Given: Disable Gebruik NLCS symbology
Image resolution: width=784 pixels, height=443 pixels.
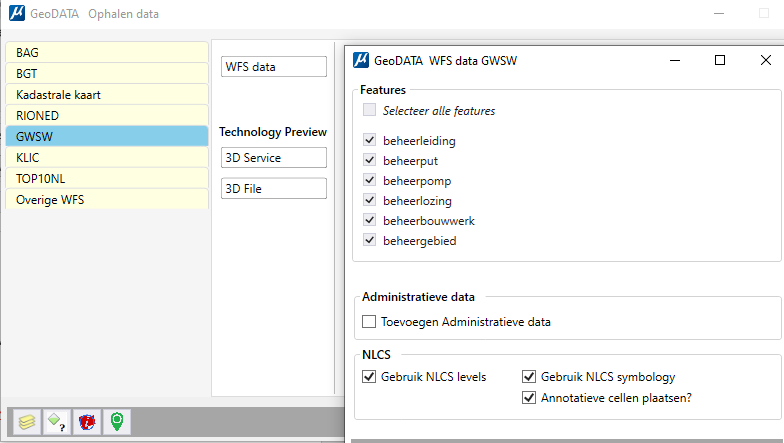Looking at the screenshot, I should click(x=529, y=376).
